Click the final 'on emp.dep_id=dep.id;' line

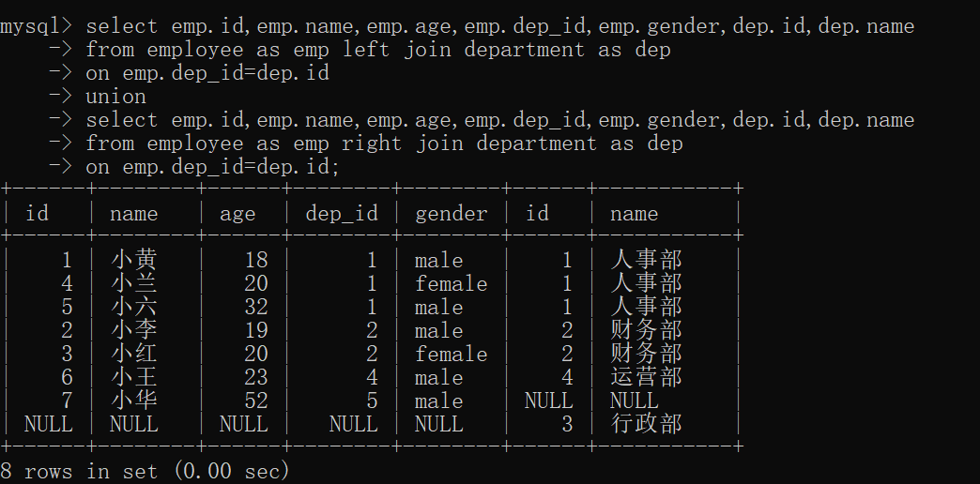[x=212, y=167]
